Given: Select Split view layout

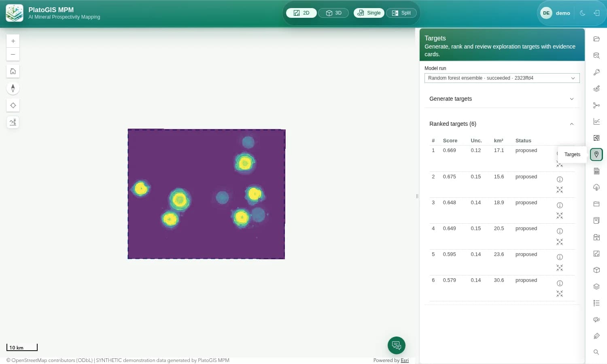Looking at the screenshot, I should (401, 13).
